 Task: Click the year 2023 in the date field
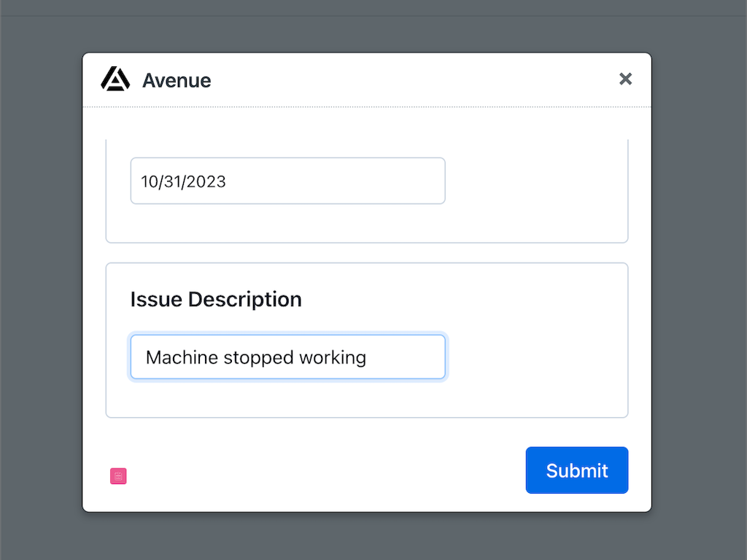coord(206,182)
